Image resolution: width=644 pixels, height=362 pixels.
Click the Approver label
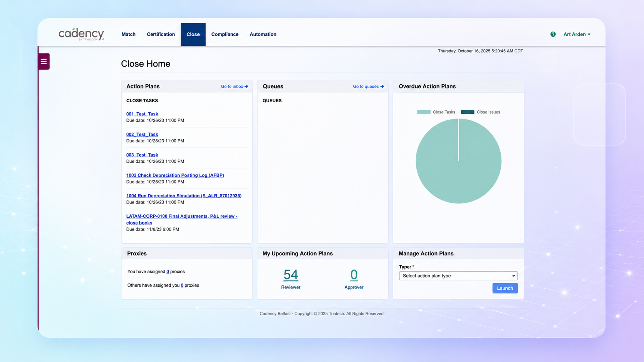(354, 287)
